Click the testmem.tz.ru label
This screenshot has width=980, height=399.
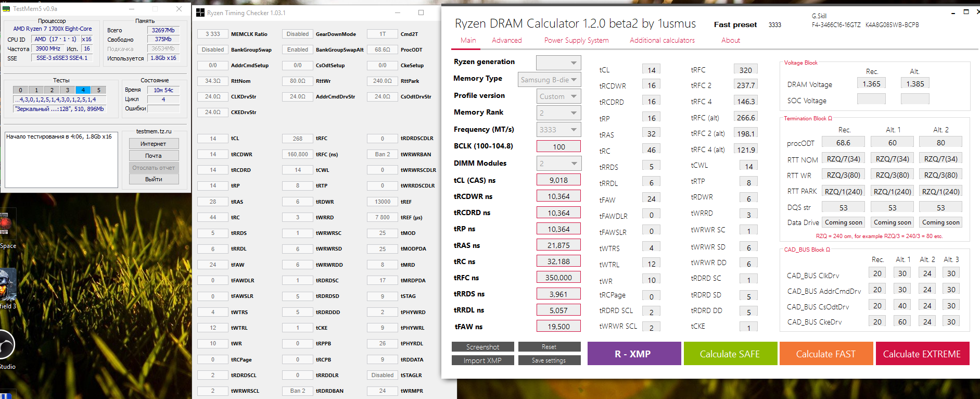coord(154,131)
